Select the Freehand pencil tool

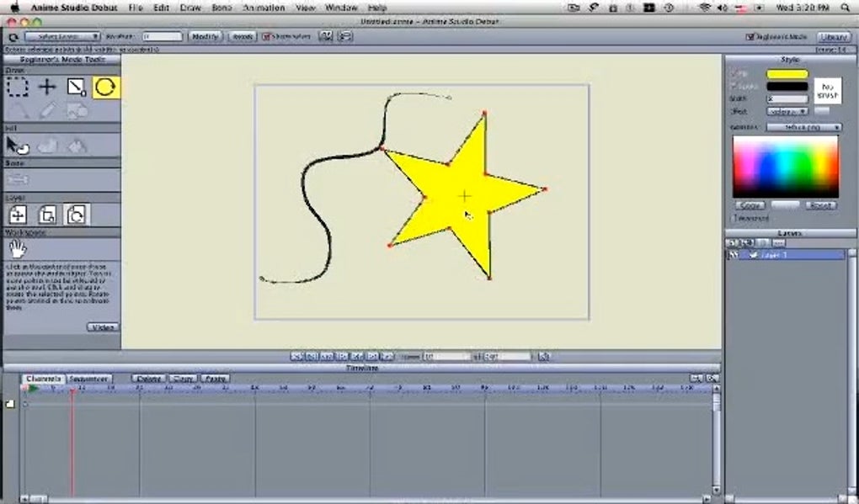tap(47, 111)
